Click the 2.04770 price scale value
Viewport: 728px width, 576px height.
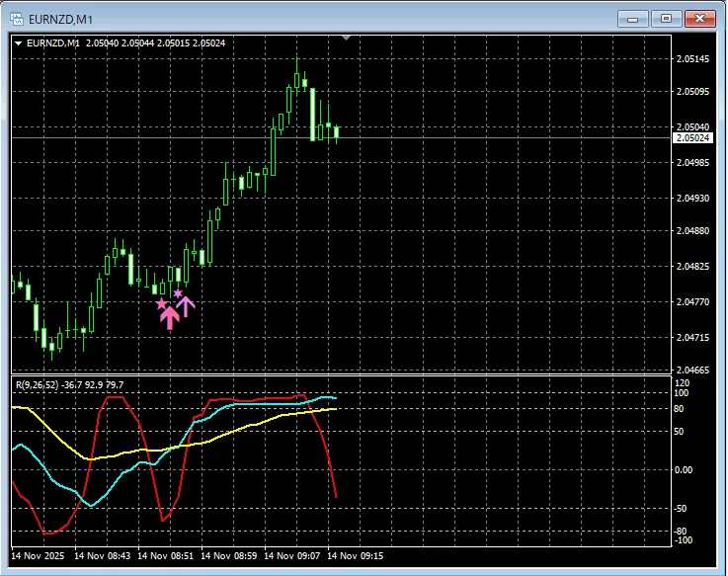pyautogui.click(x=693, y=302)
